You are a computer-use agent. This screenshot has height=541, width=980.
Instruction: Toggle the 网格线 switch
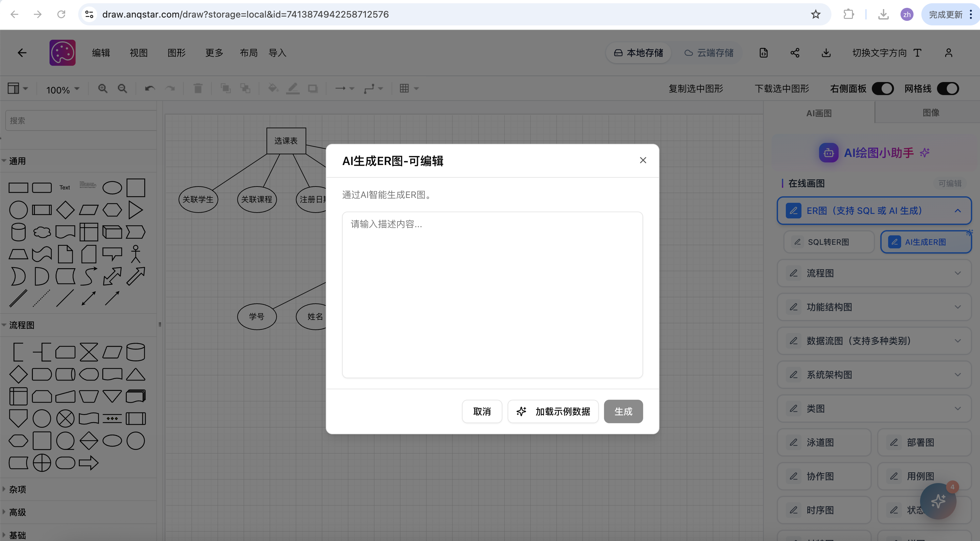(948, 89)
